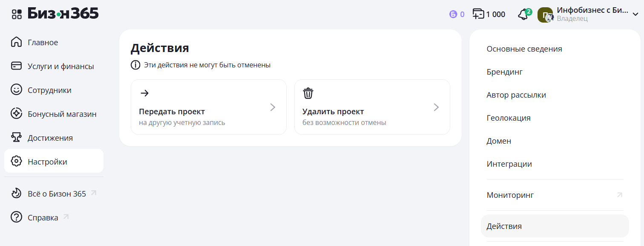
Task: Go to Услуги и финансы section
Action: (x=60, y=67)
